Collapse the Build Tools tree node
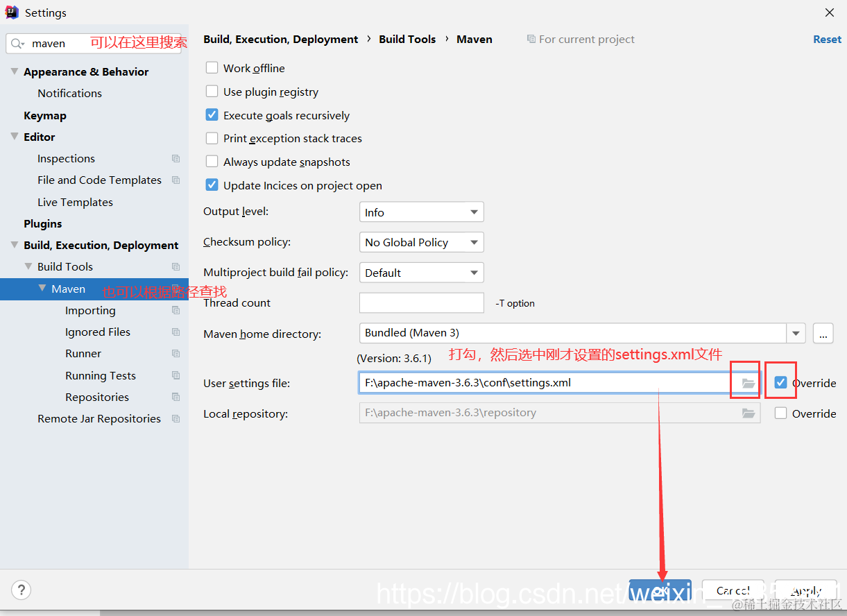847x616 pixels. click(28, 266)
